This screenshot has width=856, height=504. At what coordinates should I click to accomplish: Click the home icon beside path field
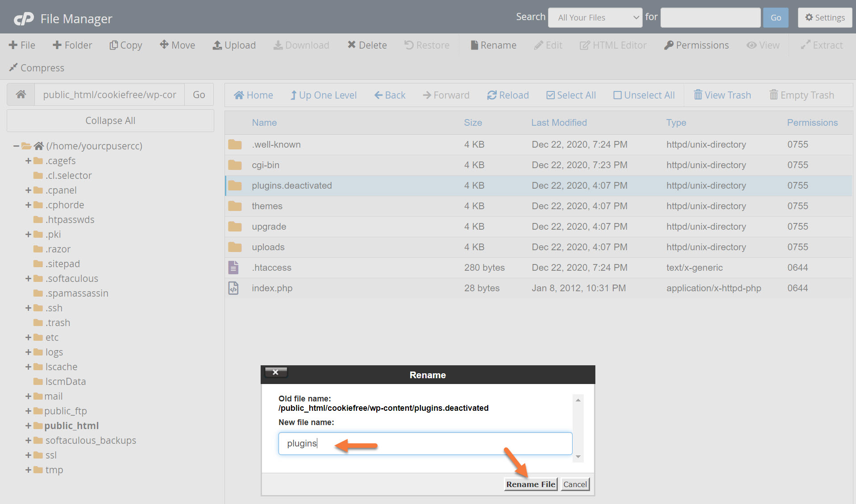tap(21, 95)
